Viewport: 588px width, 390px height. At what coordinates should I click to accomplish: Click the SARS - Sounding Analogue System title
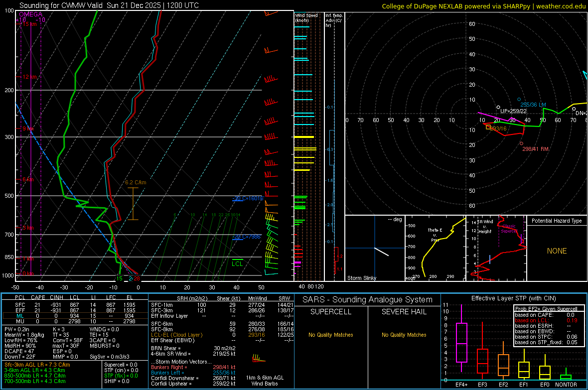(368, 300)
